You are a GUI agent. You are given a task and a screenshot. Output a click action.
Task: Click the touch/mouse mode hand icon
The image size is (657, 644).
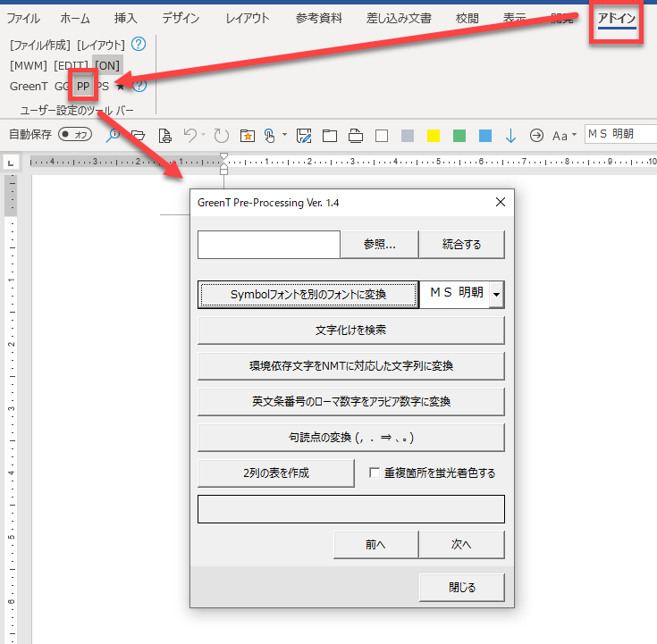pos(270,136)
